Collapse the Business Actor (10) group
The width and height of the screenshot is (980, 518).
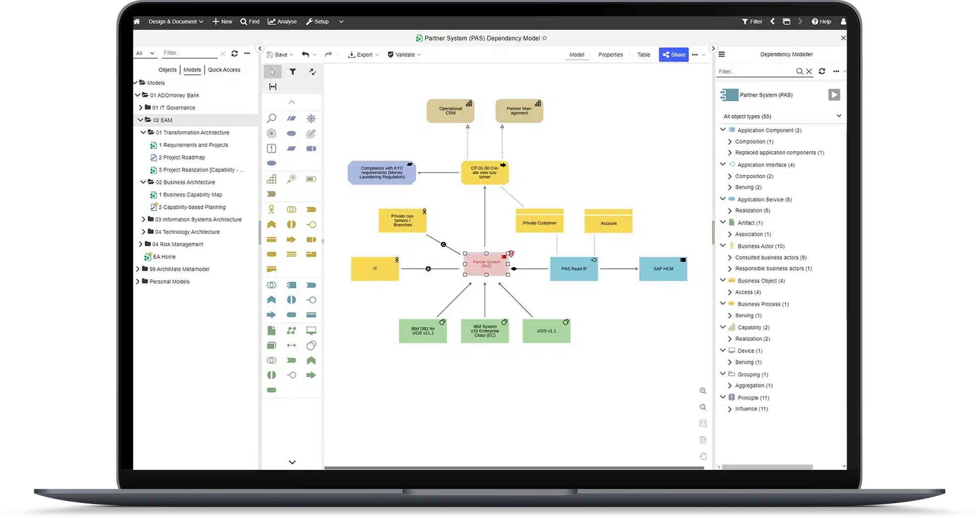723,246
